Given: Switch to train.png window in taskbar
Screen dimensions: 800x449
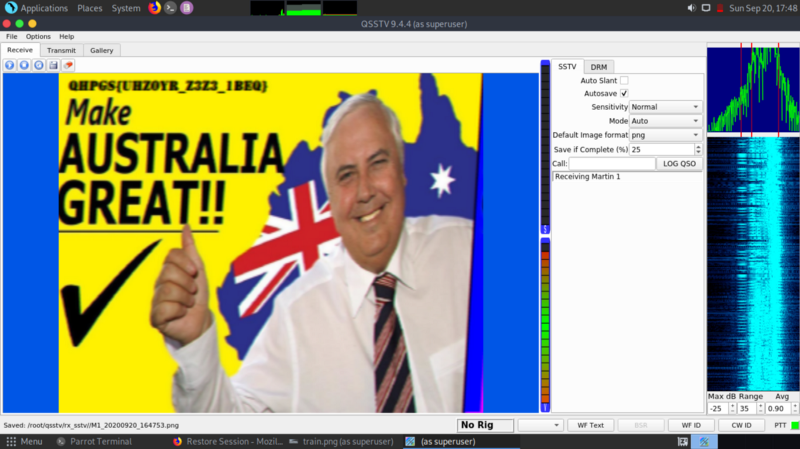Looking at the screenshot, I should [x=342, y=441].
